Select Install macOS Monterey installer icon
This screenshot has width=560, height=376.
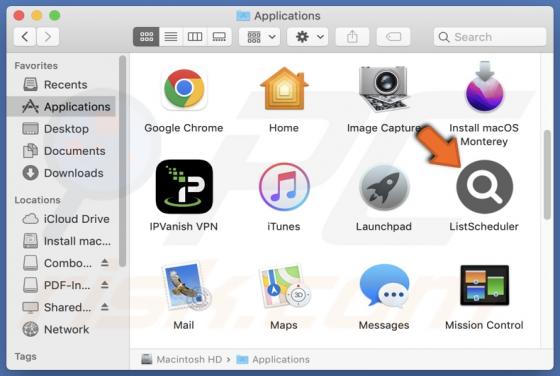pyautogui.click(x=484, y=87)
